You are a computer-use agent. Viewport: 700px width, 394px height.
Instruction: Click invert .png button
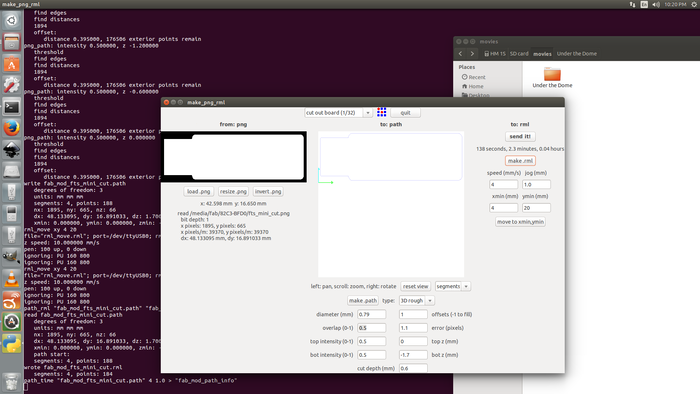click(268, 191)
